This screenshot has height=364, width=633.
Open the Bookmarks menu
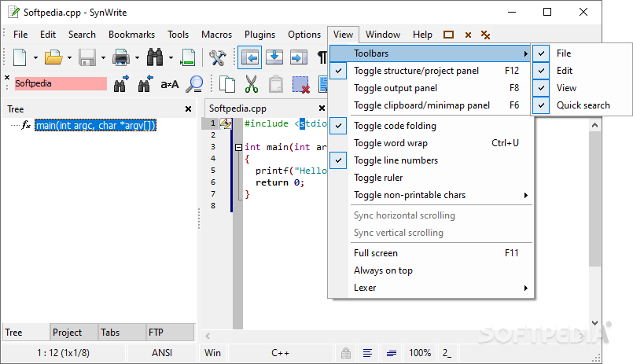131,35
